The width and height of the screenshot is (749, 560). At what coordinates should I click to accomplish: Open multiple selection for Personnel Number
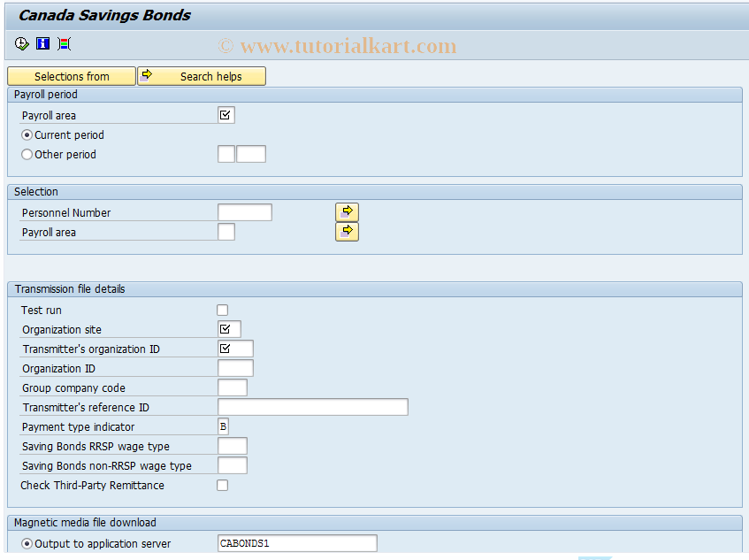coord(347,212)
